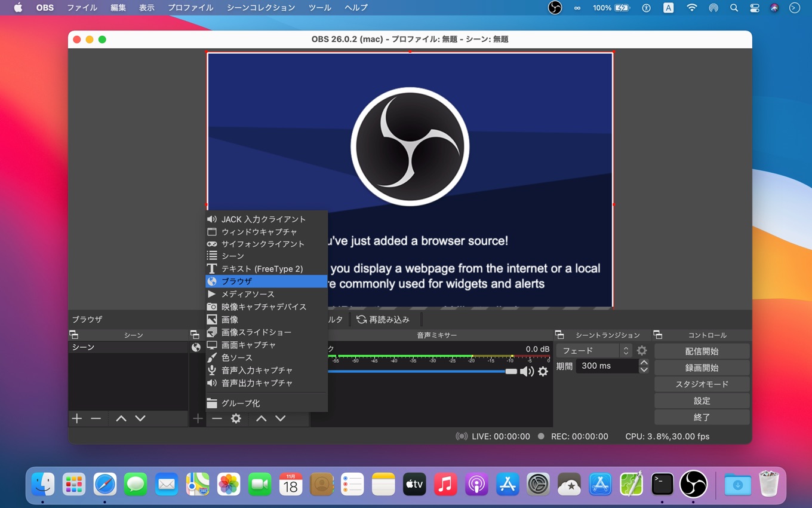Choose ウィンドウキャプチャ in the source menu
This screenshot has height=508, width=812.
click(266, 232)
